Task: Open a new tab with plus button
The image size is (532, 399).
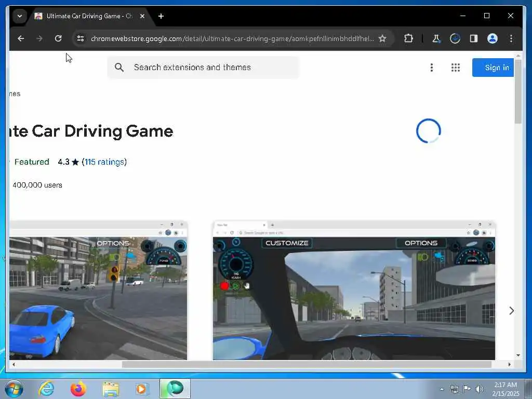Action: pos(161,16)
